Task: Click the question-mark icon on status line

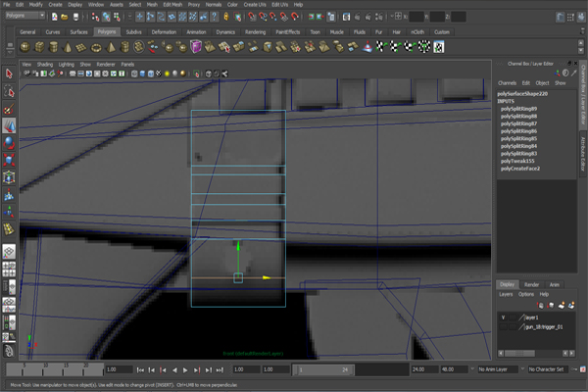Action: 214,17
